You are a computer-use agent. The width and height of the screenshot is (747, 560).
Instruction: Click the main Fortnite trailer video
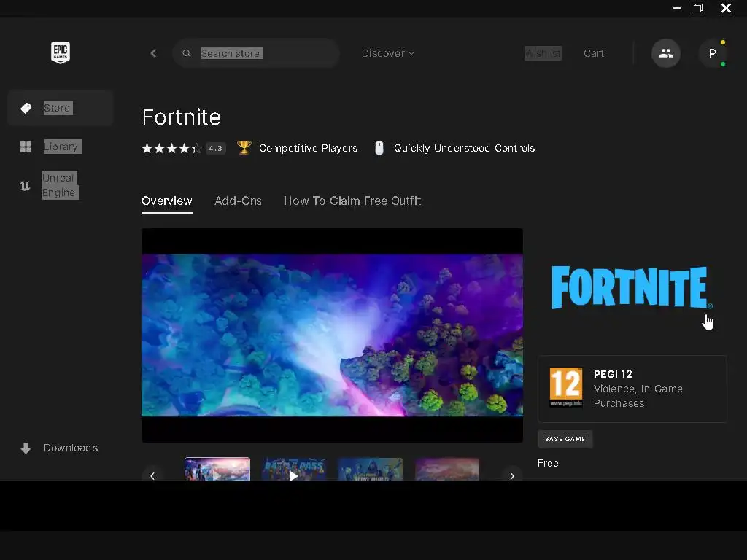332,335
